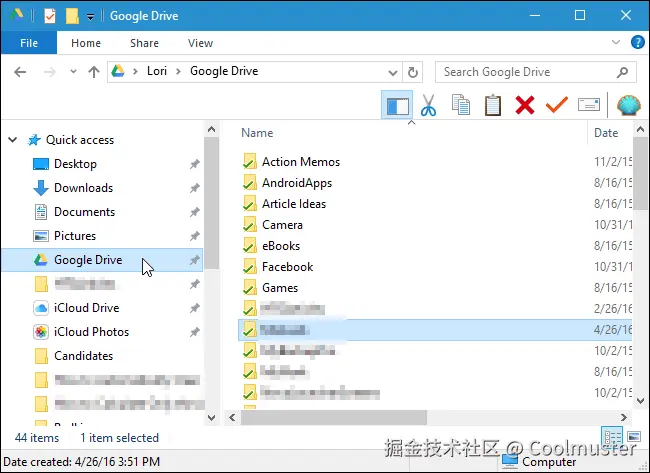650x473 pixels.
Task: Open the View ribbon tab
Action: tap(200, 43)
